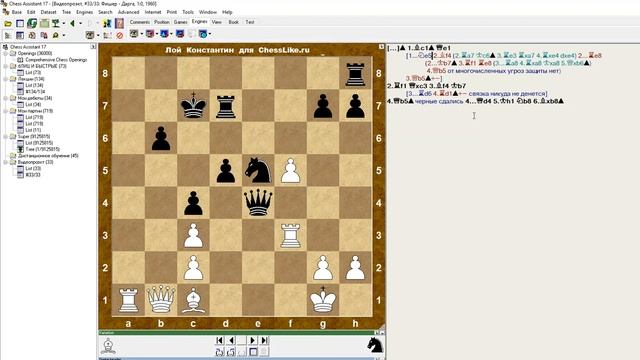Click the white queen on b1

161,300
